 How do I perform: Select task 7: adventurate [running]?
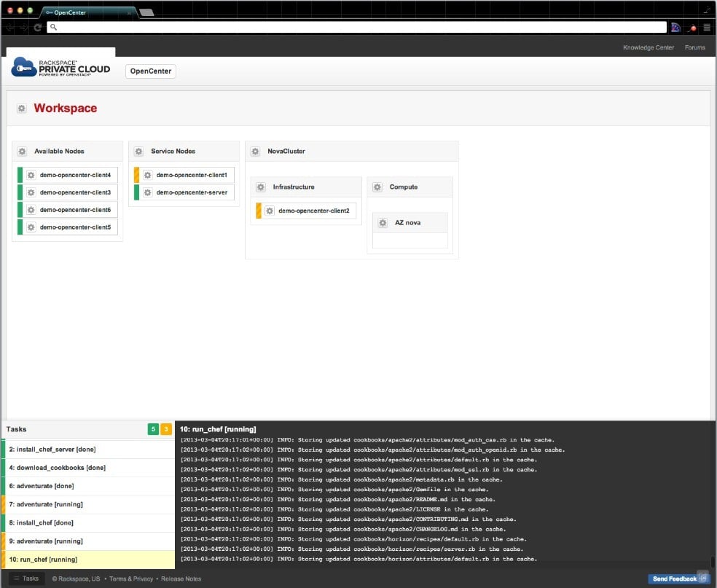(x=88, y=504)
